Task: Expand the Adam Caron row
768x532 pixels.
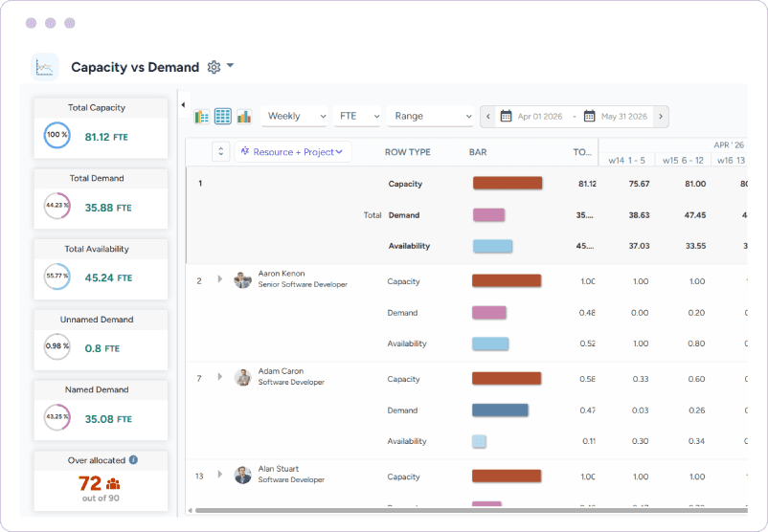Action: (220, 376)
